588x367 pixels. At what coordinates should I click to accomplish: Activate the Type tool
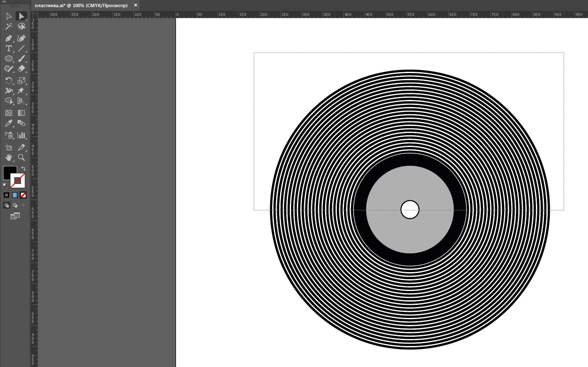[x=8, y=48]
